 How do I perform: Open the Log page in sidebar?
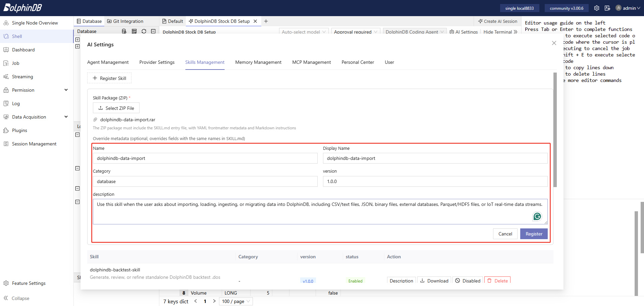pyautogui.click(x=37, y=103)
